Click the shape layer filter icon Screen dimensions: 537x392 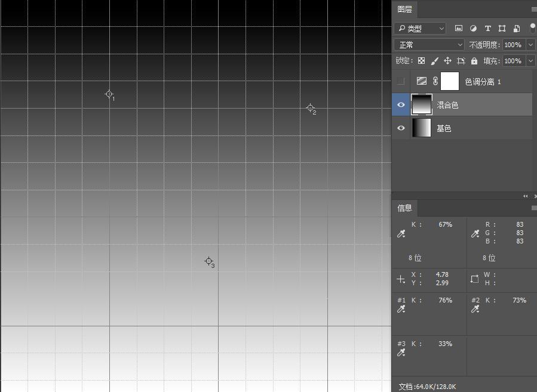(502, 28)
